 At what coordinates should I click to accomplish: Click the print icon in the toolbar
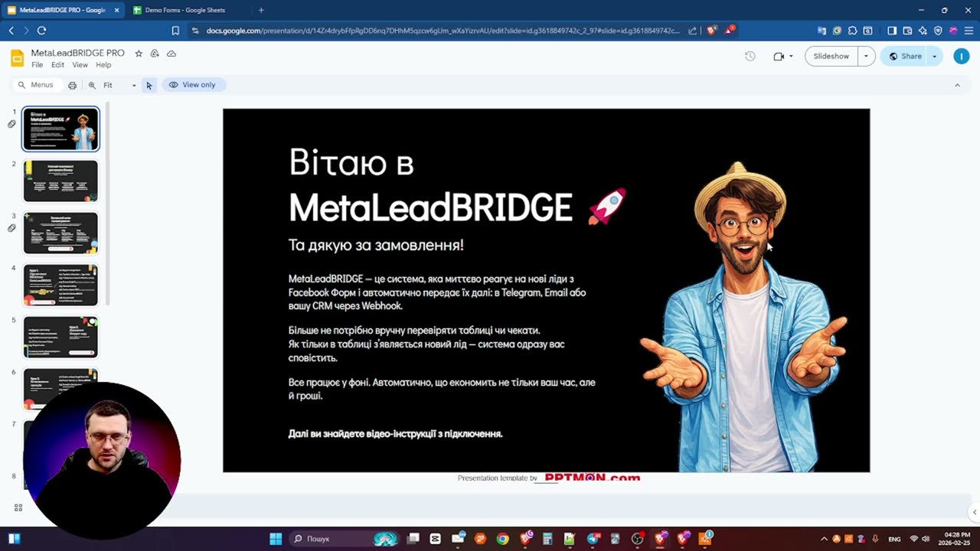[x=72, y=85]
